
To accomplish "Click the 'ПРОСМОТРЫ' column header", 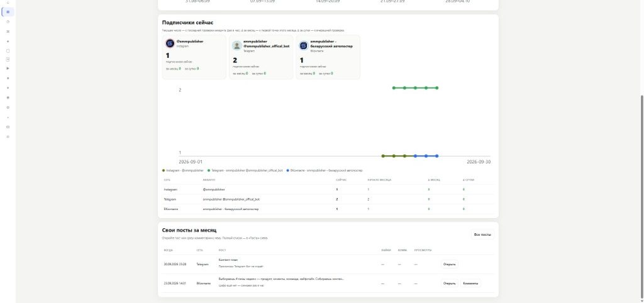I will pos(423,250).
